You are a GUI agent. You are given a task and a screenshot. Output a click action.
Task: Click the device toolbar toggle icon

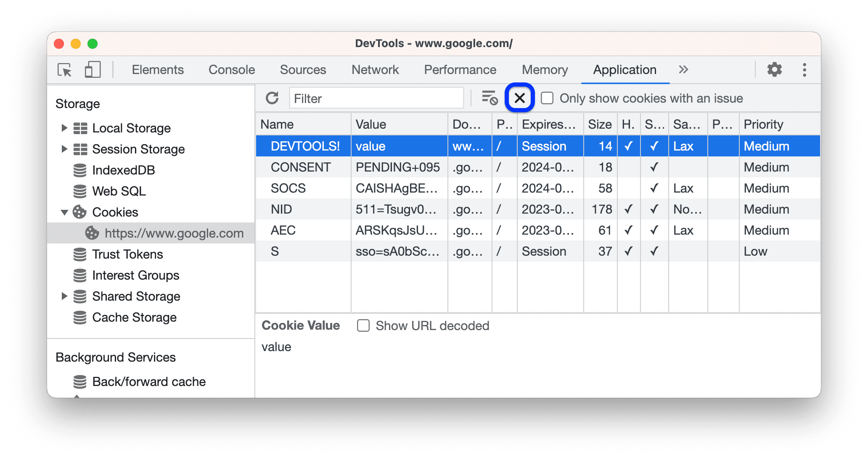click(92, 69)
